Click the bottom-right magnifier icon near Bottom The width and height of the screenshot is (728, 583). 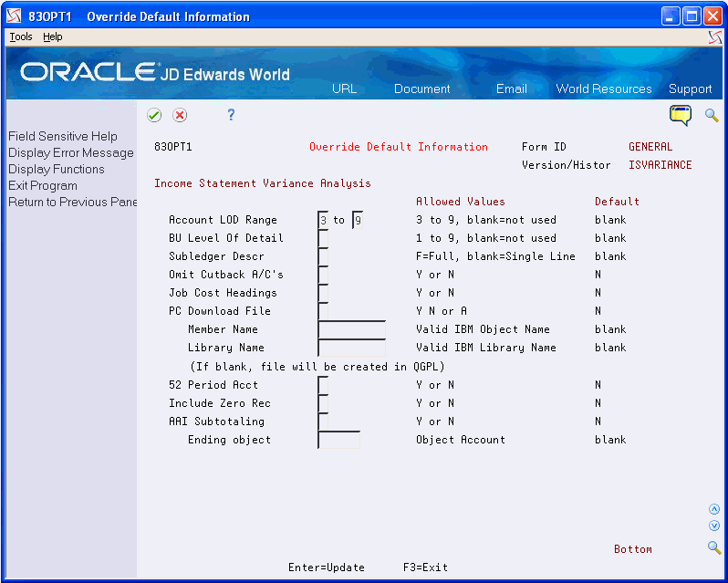[714, 547]
